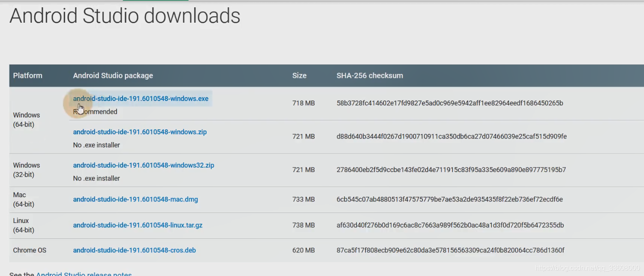Click the Android Studio package column header
Image resolution: width=644 pixels, height=276 pixels.
click(x=113, y=75)
